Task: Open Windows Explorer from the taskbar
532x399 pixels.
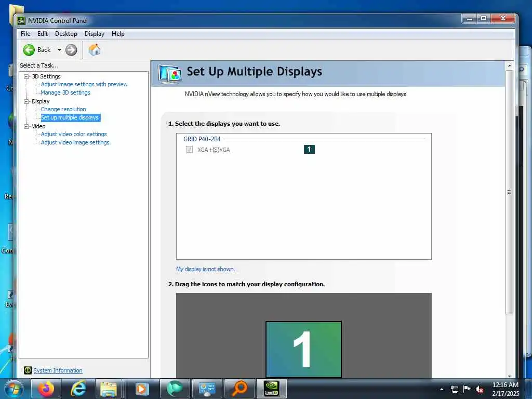Action: 109,389
